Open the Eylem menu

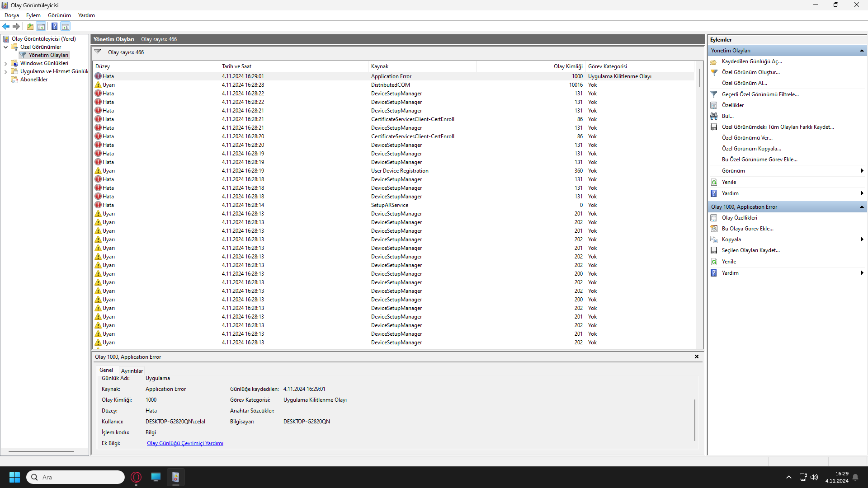coord(33,15)
